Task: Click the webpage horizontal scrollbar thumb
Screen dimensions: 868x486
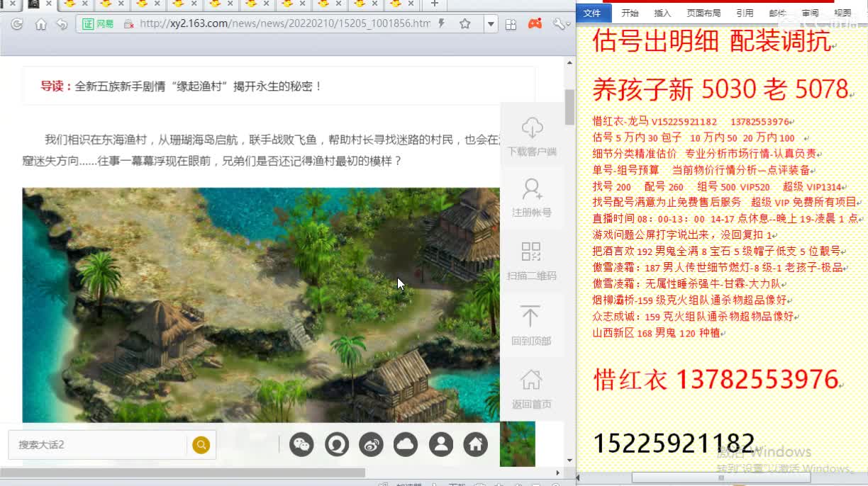Action: click(183, 473)
